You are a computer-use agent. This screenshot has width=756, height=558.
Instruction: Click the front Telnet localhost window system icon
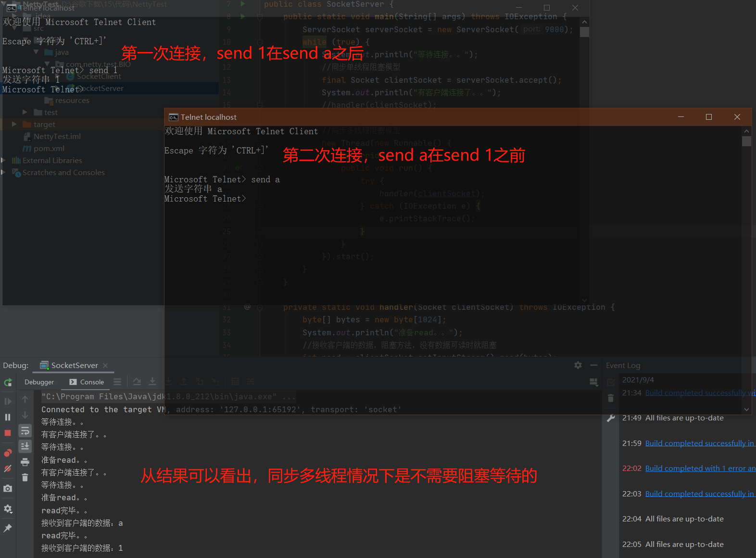173,117
